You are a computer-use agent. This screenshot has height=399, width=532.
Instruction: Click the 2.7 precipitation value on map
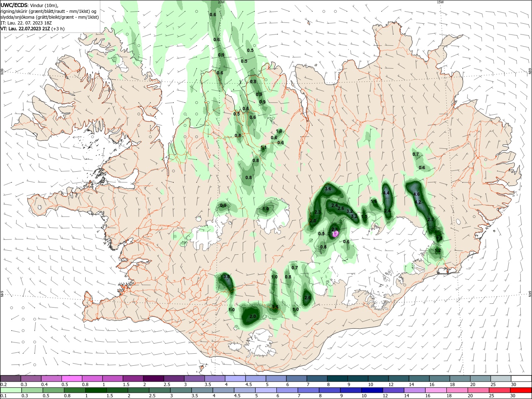pos(431,219)
